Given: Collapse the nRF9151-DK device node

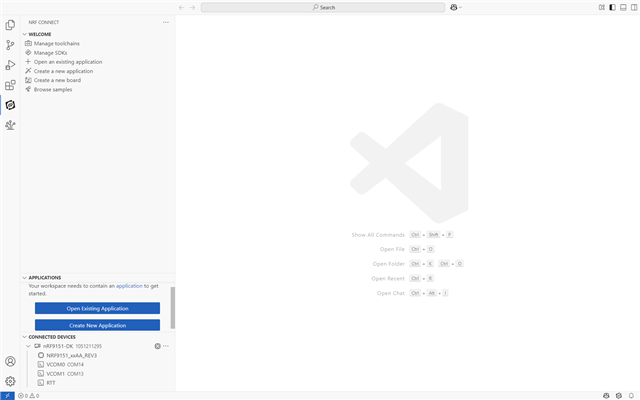Looking at the screenshot, I should coord(28,346).
